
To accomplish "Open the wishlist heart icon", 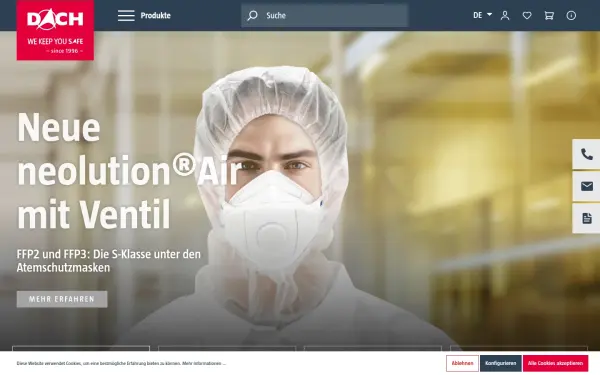I will click(527, 16).
